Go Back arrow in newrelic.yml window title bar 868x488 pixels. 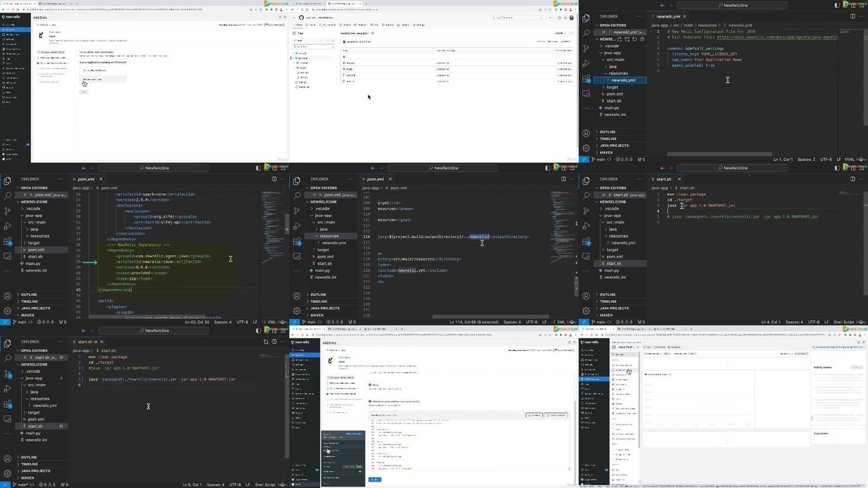[662, 5]
